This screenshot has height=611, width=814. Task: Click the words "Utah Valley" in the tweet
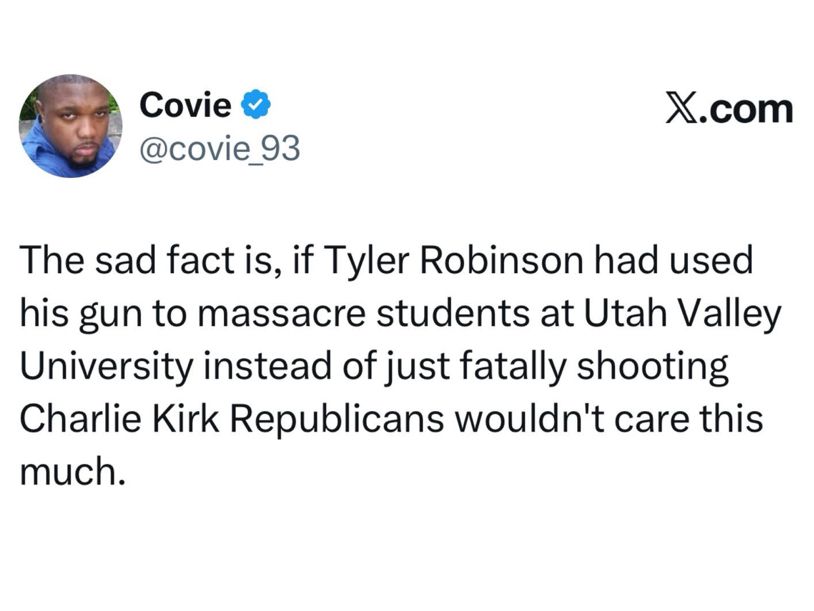pyautogui.click(x=682, y=314)
